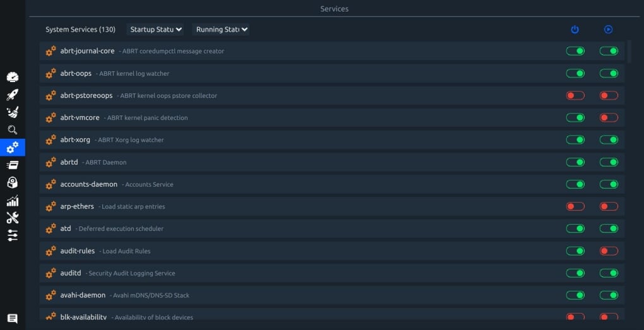Show Resources chart icon in sidebar
Viewport: 644px width, 330px height.
(x=13, y=201)
